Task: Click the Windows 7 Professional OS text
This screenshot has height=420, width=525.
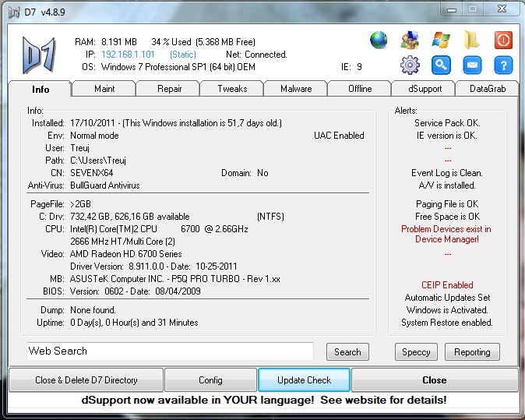Action: click(x=178, y=67)
